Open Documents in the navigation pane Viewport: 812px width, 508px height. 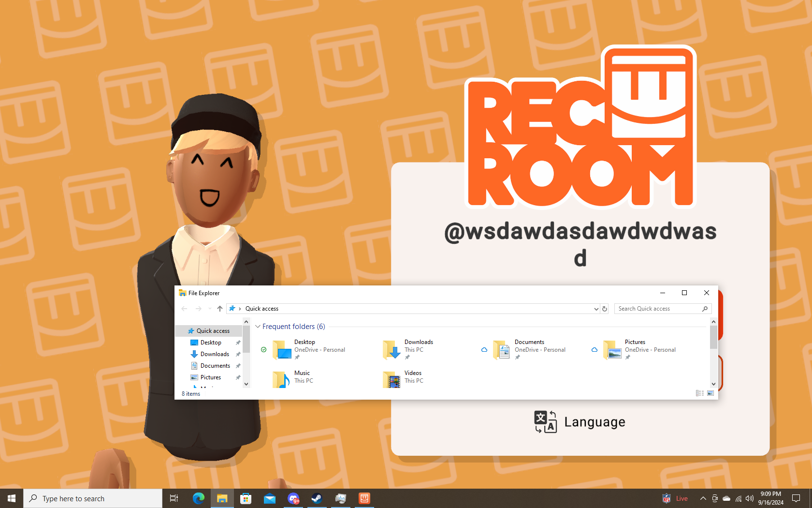215,366
